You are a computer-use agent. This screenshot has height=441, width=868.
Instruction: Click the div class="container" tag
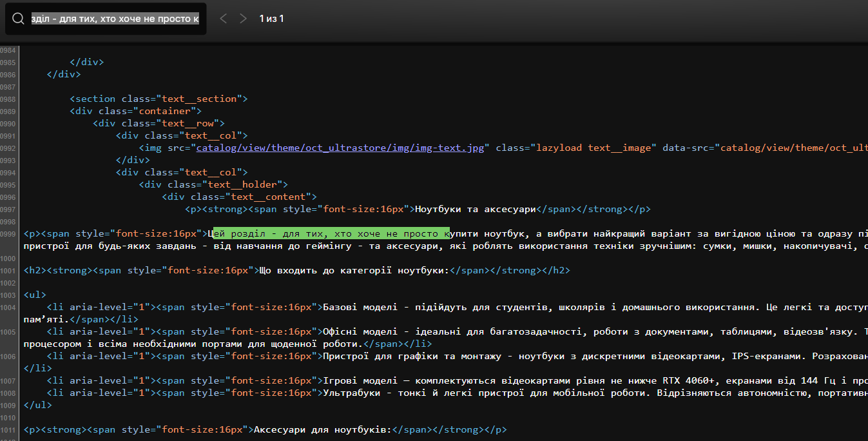pos(136,111)
